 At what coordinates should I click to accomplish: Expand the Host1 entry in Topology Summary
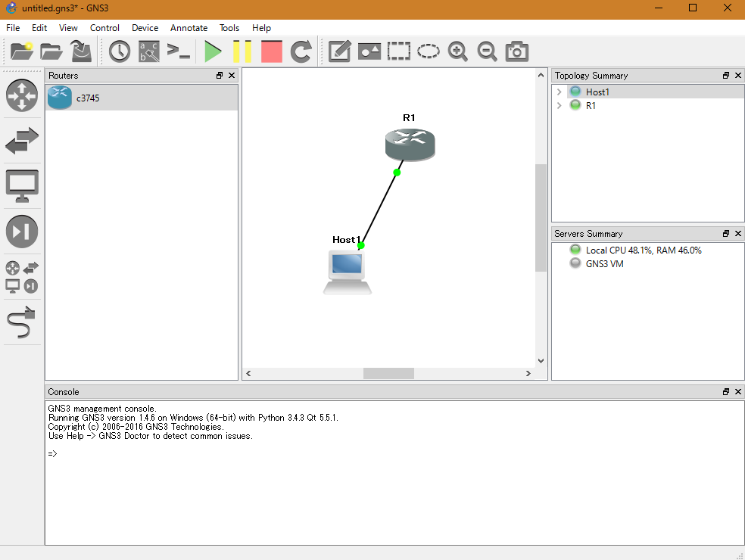560,92
